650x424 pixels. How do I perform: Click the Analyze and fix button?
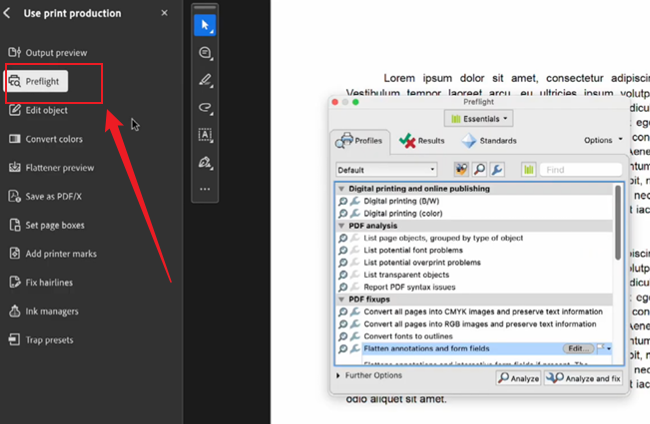coord(583,378)
